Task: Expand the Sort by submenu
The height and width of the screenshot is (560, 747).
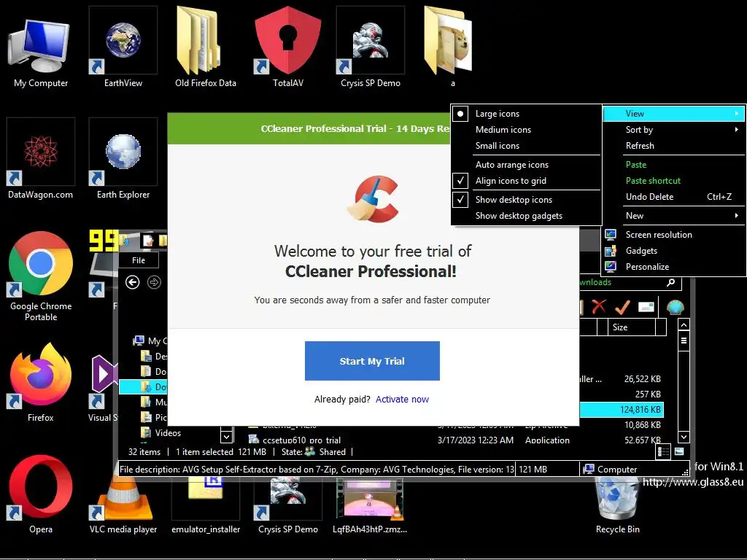Action: 673,130
